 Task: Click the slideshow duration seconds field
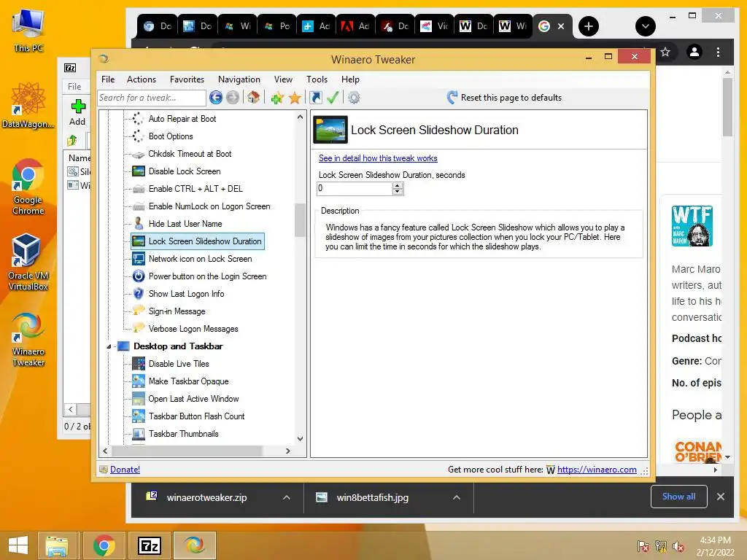point(355,189)
